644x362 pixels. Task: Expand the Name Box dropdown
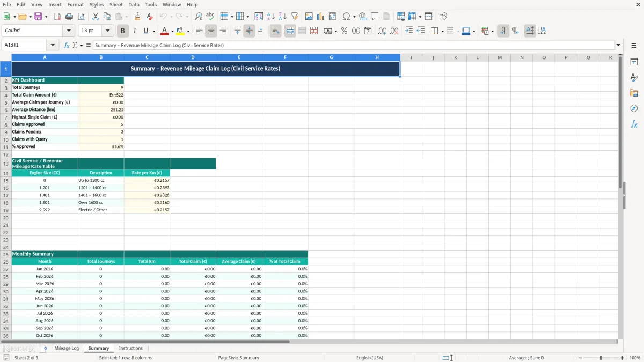53,46
